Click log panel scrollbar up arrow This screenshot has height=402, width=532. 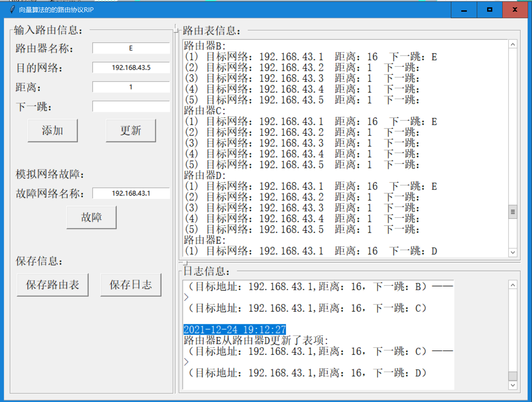pos(513,285)
